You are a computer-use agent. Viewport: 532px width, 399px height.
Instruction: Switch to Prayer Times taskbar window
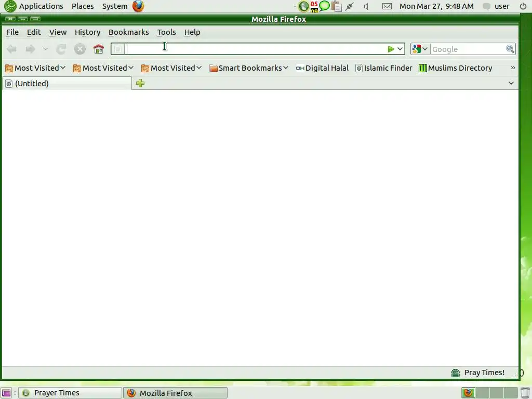[x=70, y=393]
